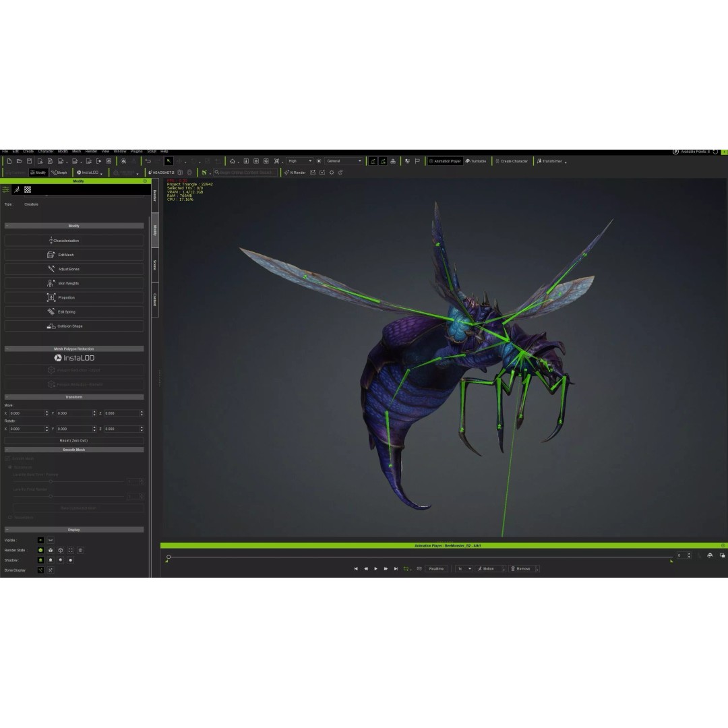Click the Characterization button

(x=74, y=241)
